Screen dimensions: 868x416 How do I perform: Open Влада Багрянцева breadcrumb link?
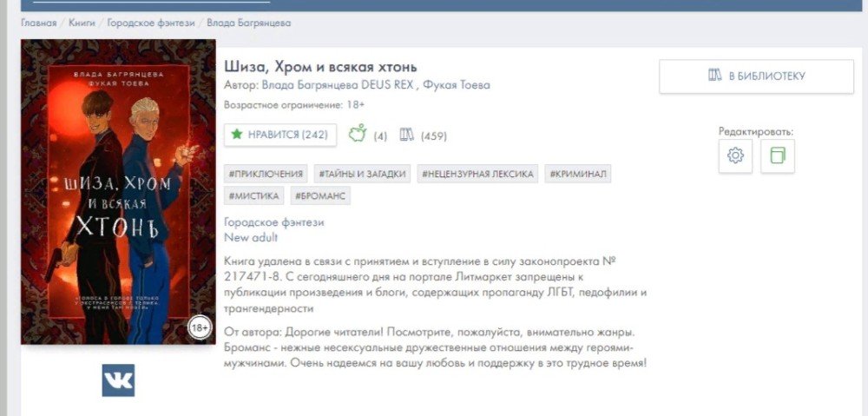(248, 23)
